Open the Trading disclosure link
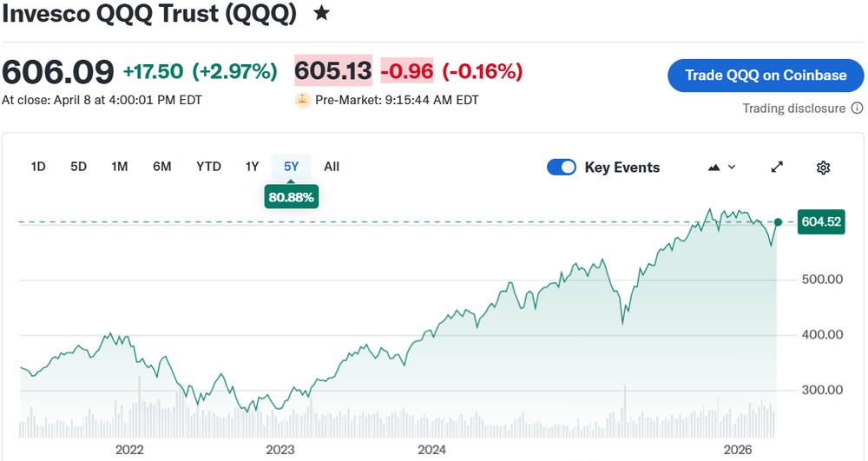 [x=793, y=109]
